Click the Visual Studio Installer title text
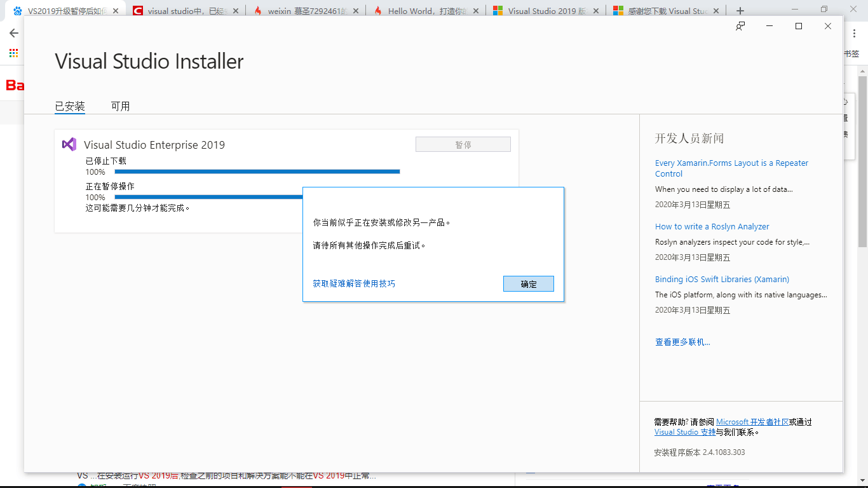The image size is (868, 488). (x=149, y=62)
